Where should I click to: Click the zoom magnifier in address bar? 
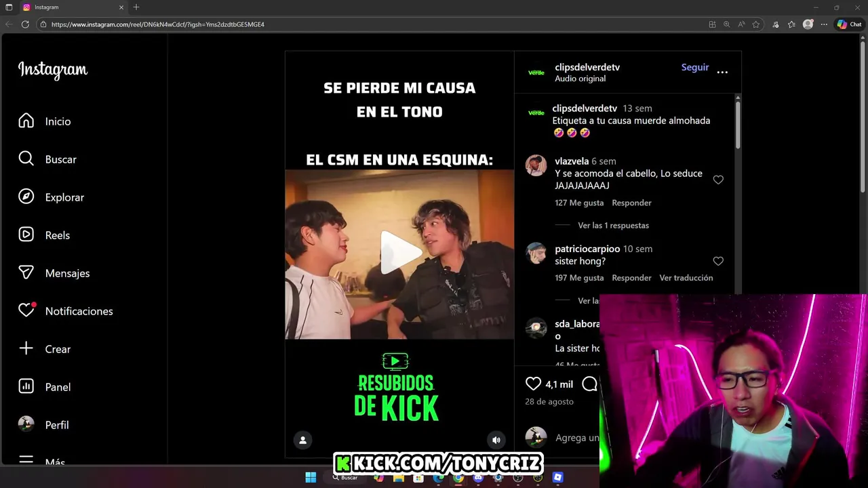[x=726, y=24]
